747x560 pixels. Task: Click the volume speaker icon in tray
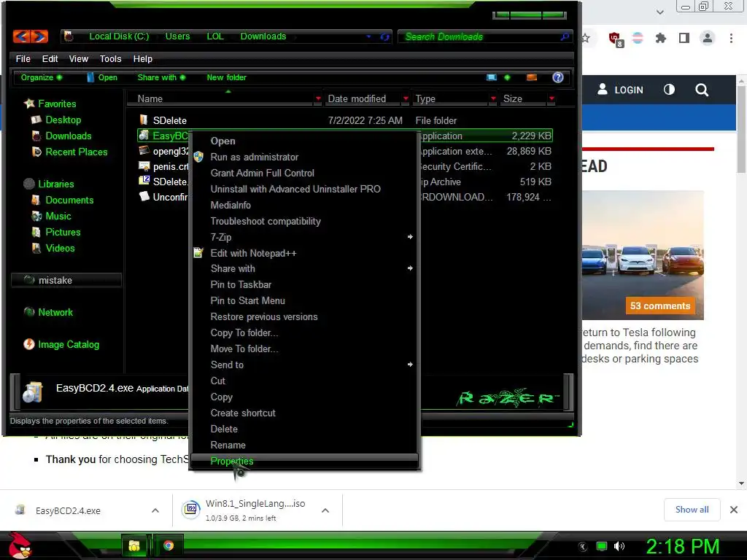tap(619, 546)
